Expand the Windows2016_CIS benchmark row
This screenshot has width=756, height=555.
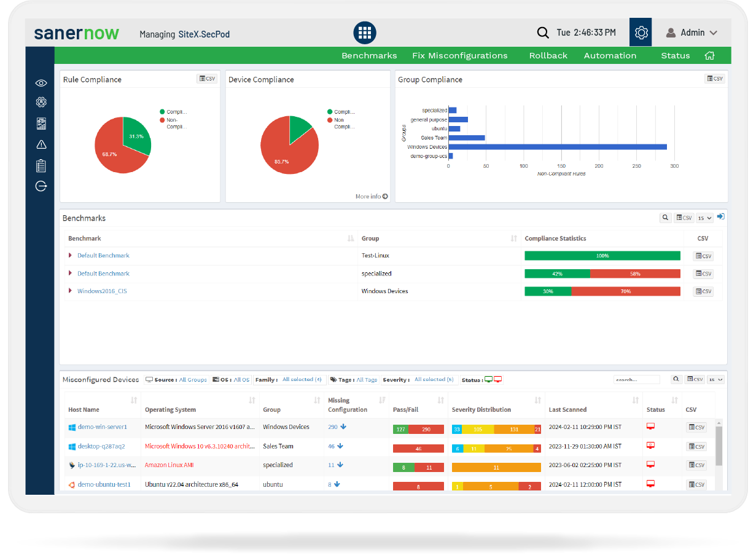71,291
